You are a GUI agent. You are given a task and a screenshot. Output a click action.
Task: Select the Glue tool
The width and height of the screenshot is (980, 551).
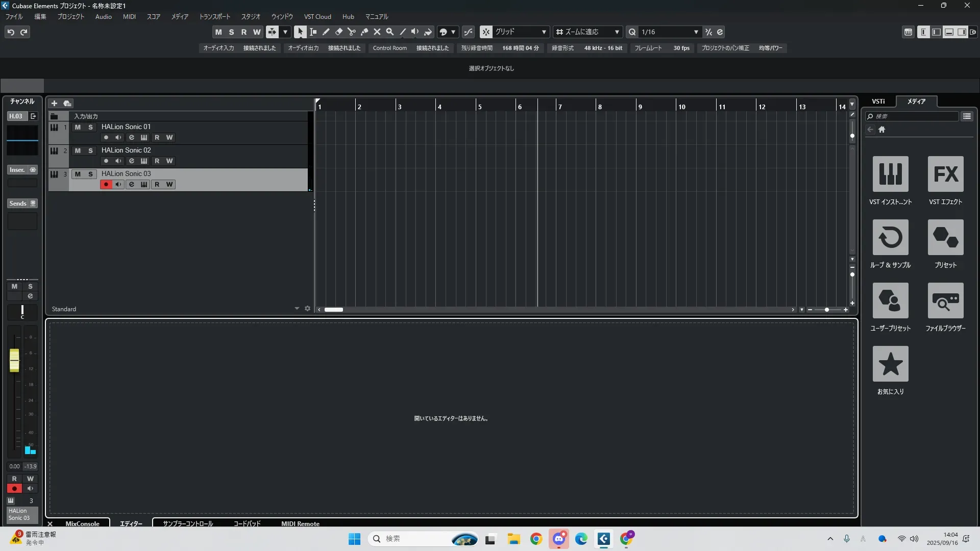click(x=364, y=32)
